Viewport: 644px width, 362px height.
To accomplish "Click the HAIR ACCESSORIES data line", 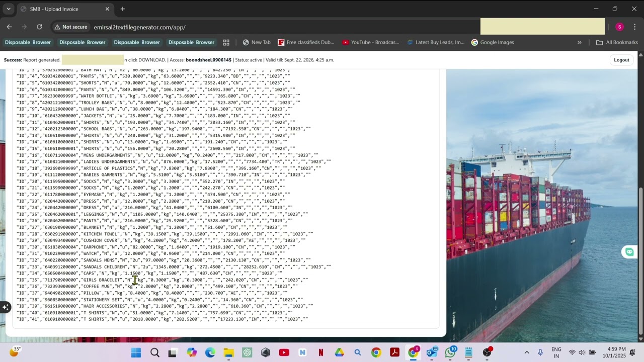I will [x=165, y=306].
